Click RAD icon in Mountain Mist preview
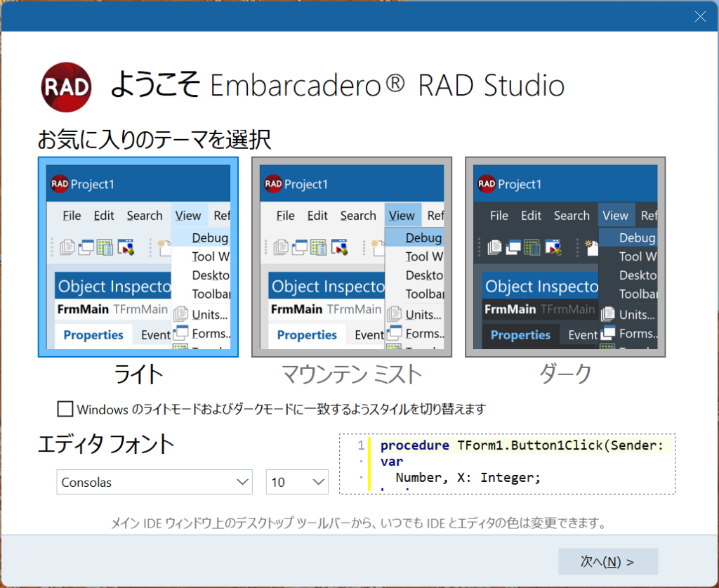This screenshot has width=719, height=588. point(273,184)
